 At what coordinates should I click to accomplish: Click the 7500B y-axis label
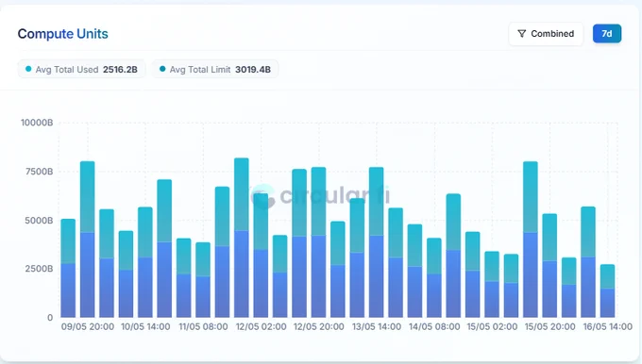click(x=40, y=172)
